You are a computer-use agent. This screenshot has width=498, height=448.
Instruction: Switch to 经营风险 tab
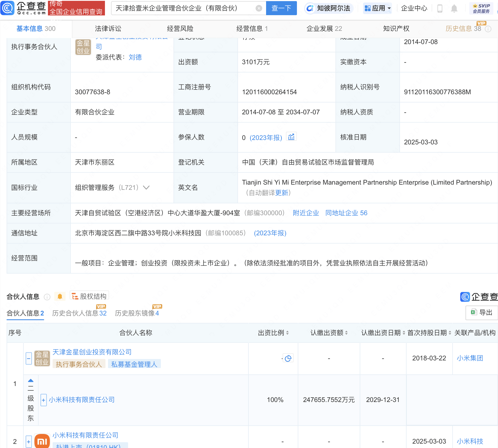(180, 29)
